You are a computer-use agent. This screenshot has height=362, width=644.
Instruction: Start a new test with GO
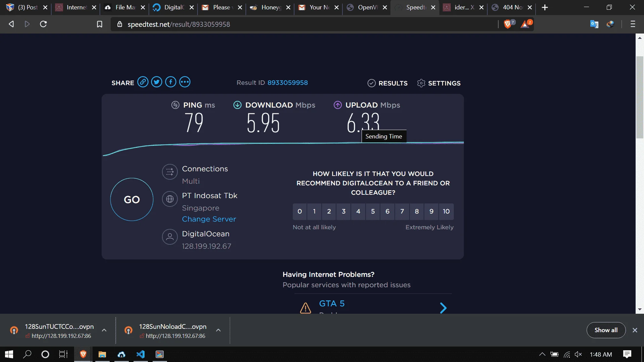(132, 199)
